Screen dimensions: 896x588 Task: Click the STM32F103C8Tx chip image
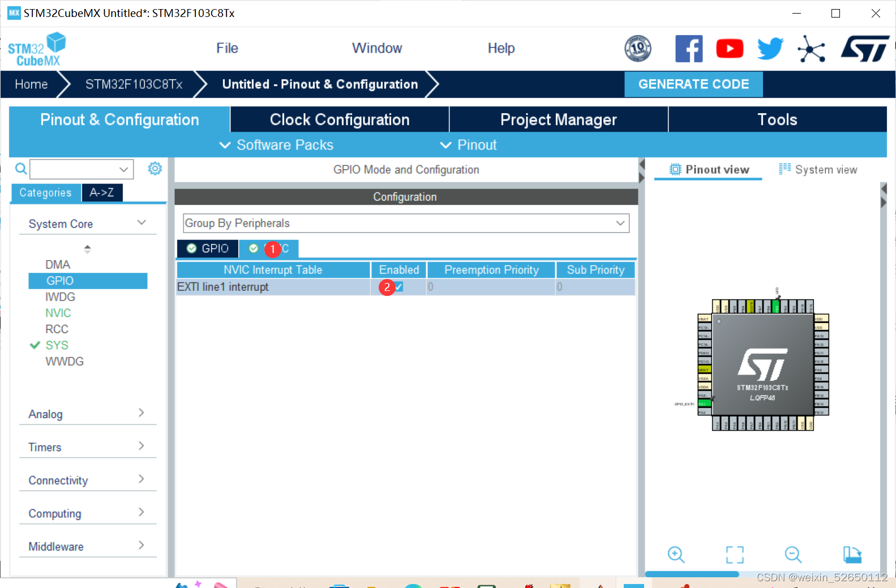(762, 365)
